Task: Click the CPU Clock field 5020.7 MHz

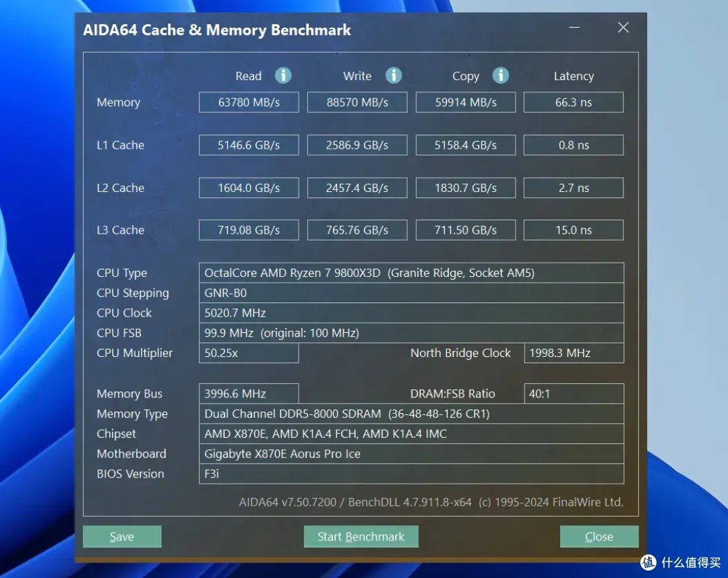Action: pyautogui.click(x=411, y=313)
